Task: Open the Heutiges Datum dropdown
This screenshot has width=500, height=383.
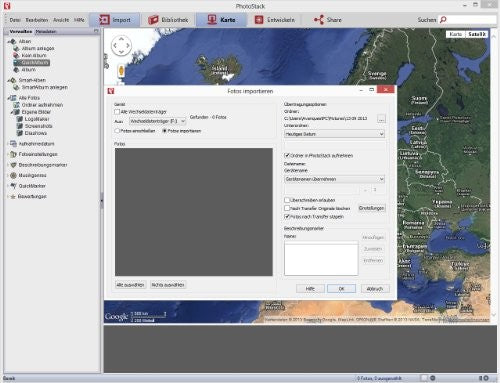Action: 335,134
